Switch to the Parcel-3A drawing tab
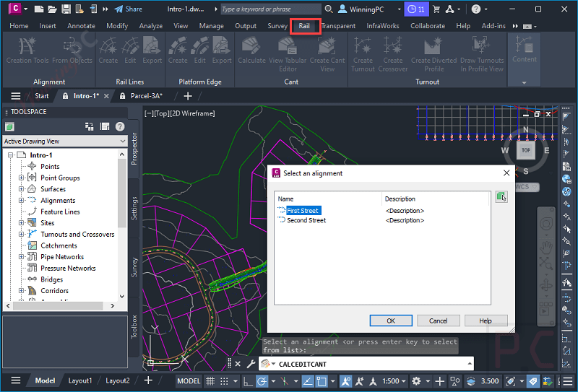The width and height of the screenshot is (578, 392). pos(147,96)
